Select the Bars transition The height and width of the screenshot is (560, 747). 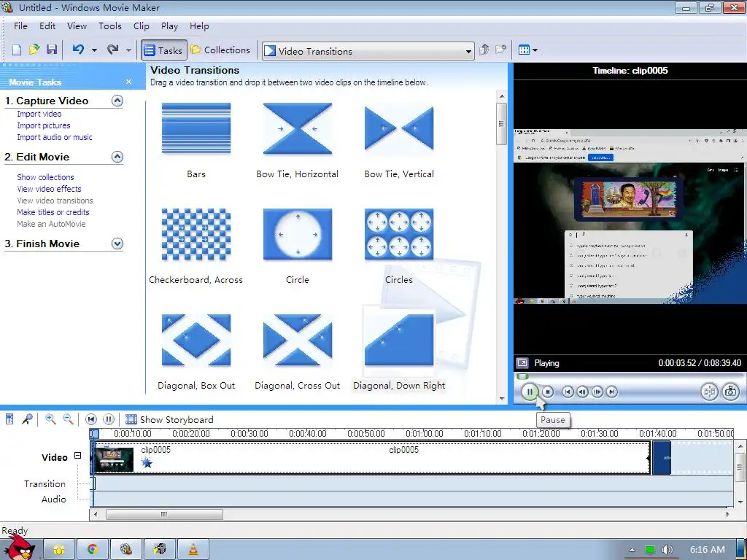click(x=196, y=128)
